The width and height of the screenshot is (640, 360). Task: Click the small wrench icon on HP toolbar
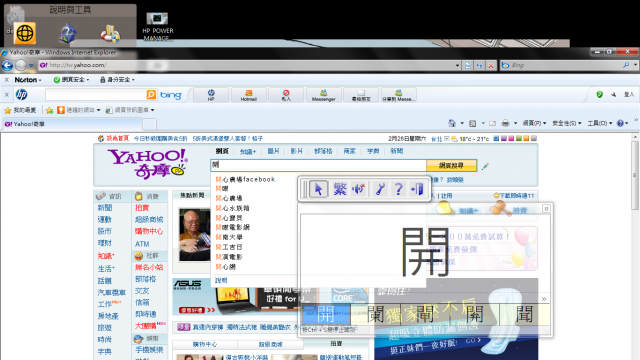613,95
